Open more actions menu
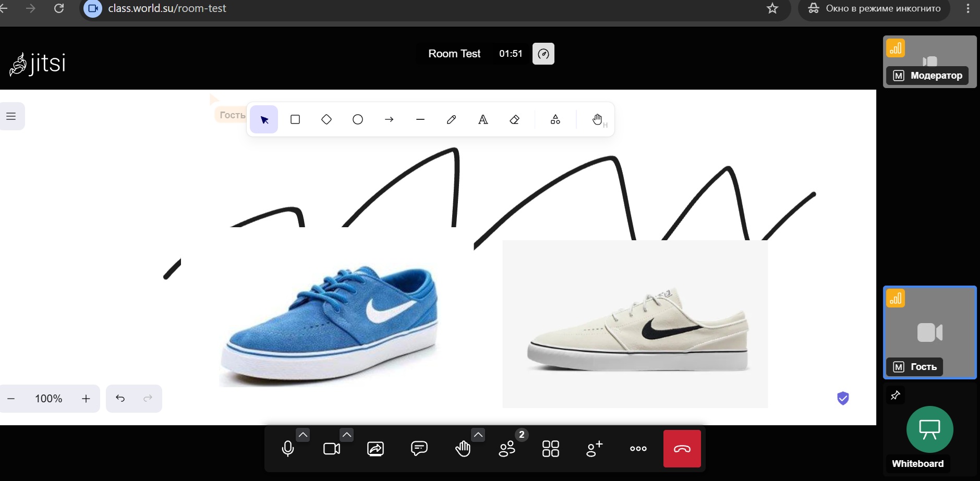Image resolution: width=980 pixels, height=481 pixels. 638,449
